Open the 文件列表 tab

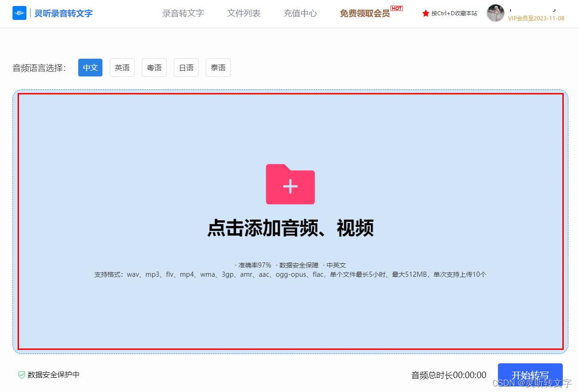[x=244, y=13]
